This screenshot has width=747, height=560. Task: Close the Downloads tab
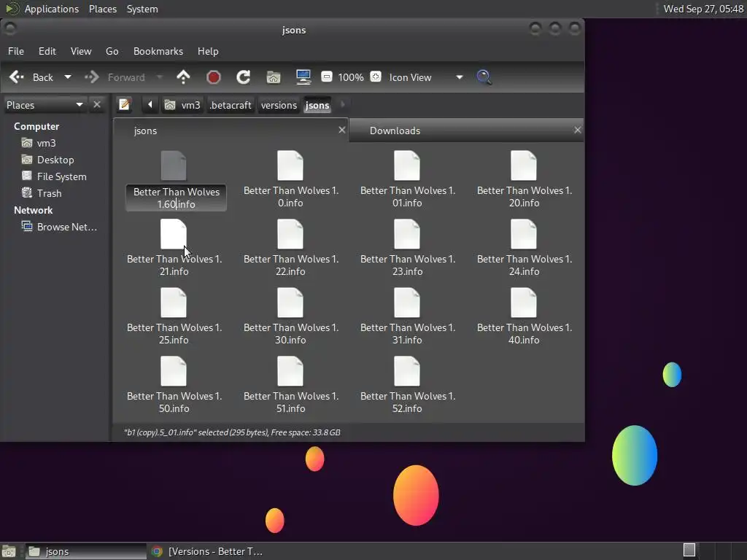pos(578,130)
